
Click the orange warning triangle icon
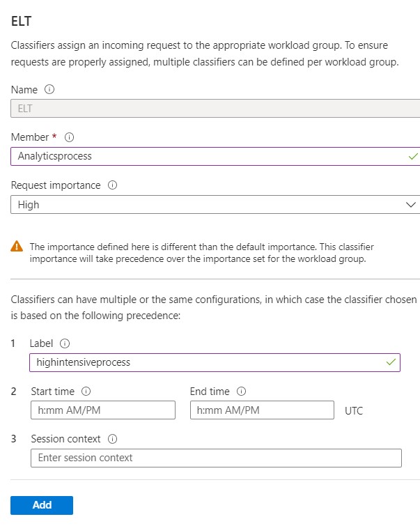[x=16, y=247]
